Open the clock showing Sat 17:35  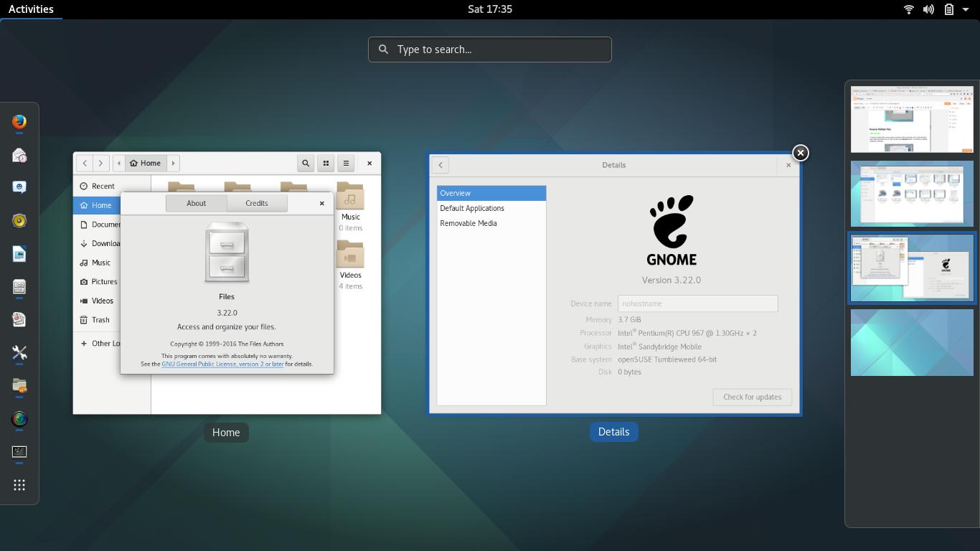pos(490,9)
